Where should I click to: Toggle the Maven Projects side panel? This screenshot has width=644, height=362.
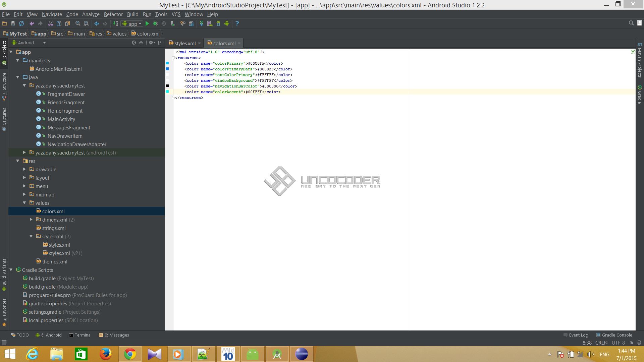coord(640,60)
